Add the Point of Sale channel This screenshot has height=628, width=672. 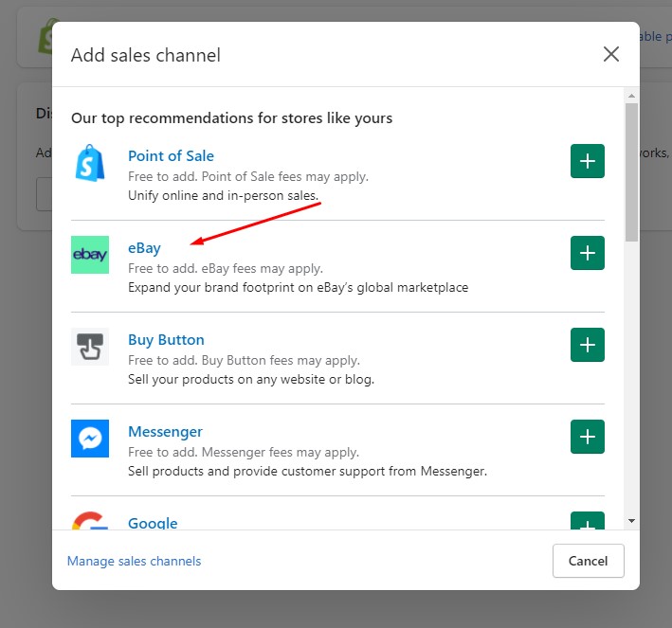point(587,161)
